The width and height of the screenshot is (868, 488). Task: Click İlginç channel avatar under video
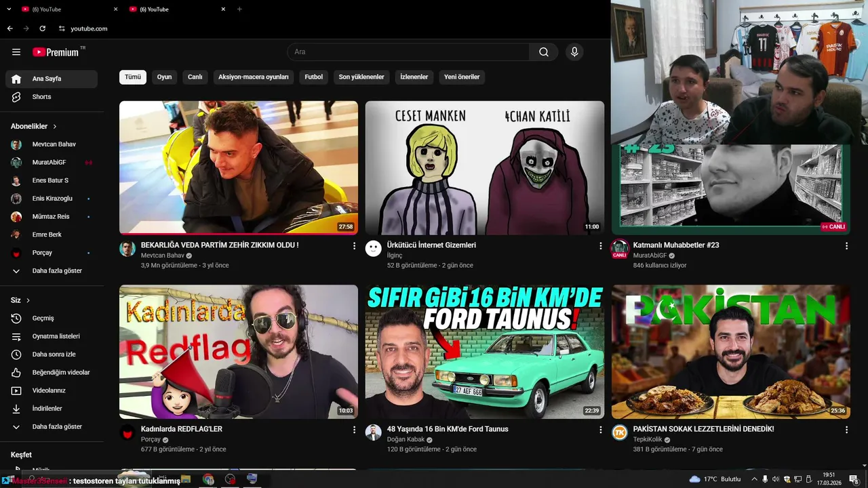point(374,249)
